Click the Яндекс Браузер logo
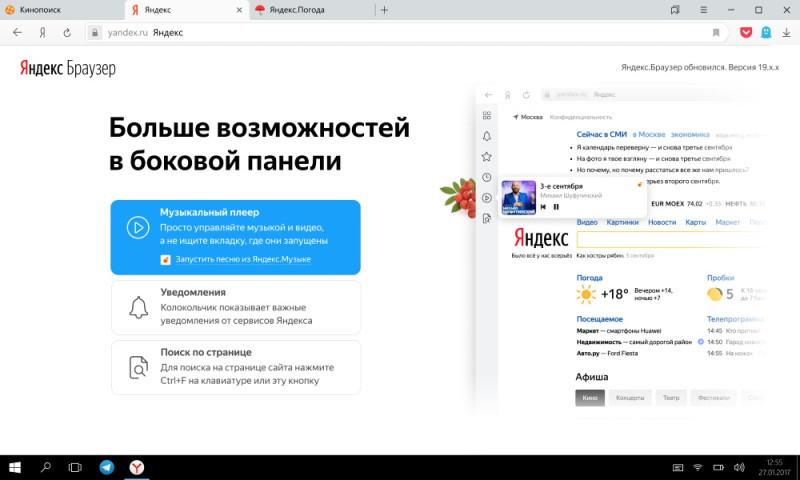Image resolution: width=800 pixels, height=480 pixels. pos(67,69)
